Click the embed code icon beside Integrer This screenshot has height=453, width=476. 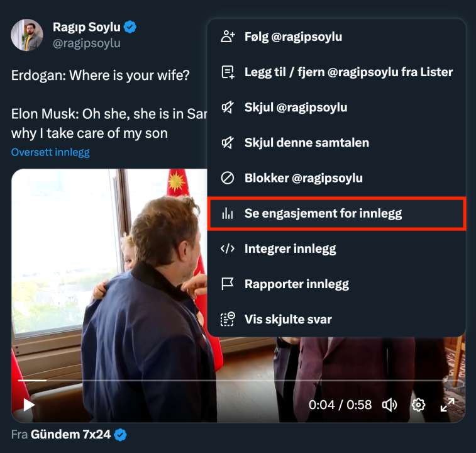(x=228, y=249)
